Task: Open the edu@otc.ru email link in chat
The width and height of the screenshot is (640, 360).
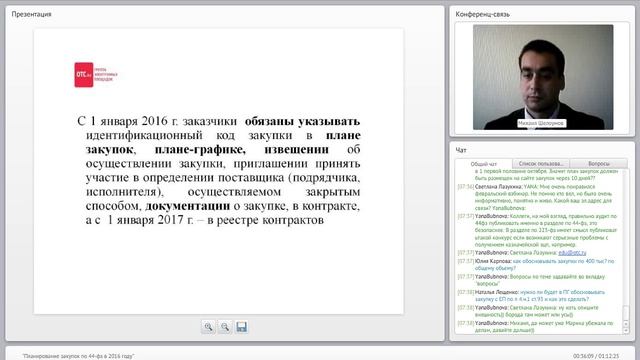Action: [572, 253]
